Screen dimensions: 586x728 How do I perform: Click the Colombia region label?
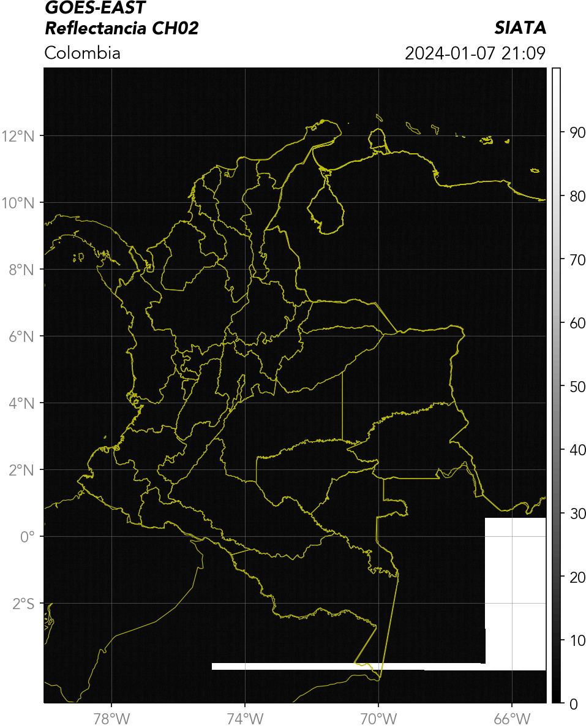[x=82, y=53]
